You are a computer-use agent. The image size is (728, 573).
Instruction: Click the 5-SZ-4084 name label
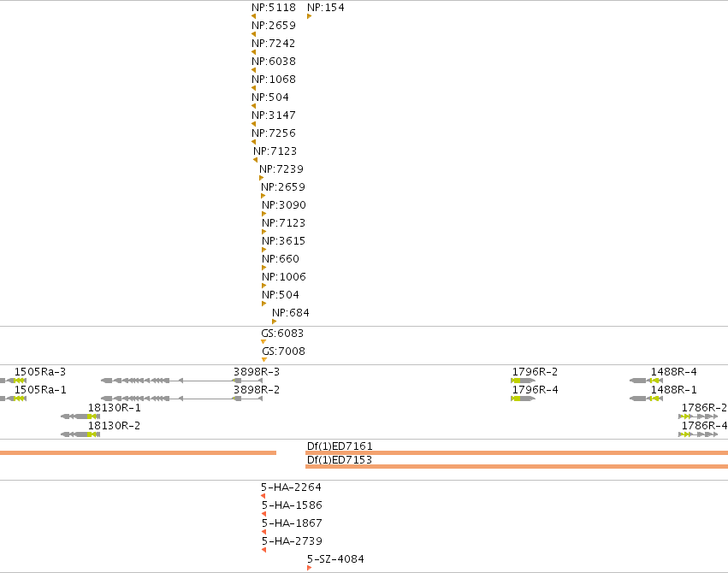[335, 559]
